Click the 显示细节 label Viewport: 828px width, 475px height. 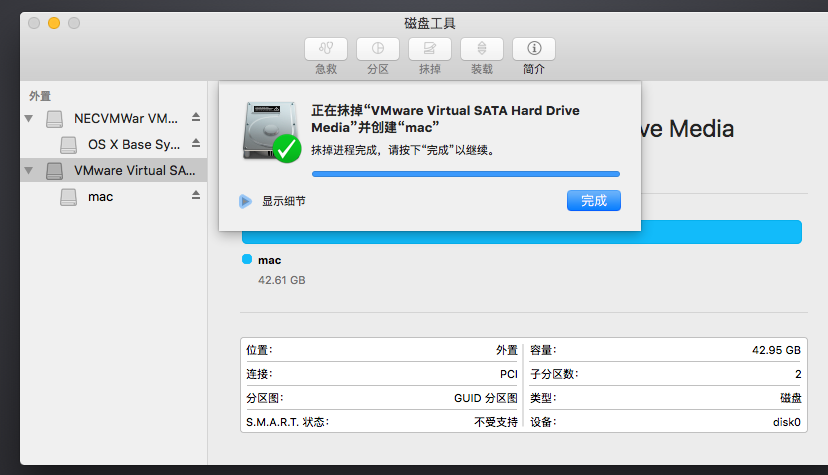coord(284,201)
